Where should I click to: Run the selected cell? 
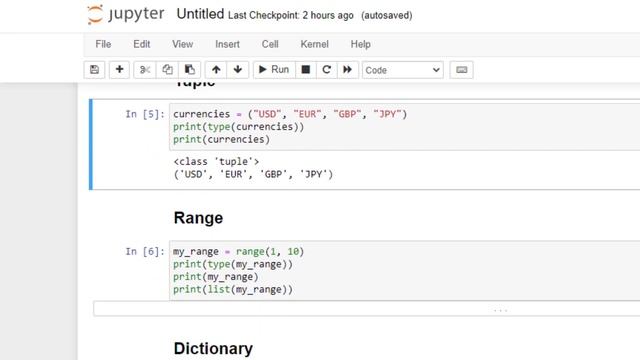point(274,70)
